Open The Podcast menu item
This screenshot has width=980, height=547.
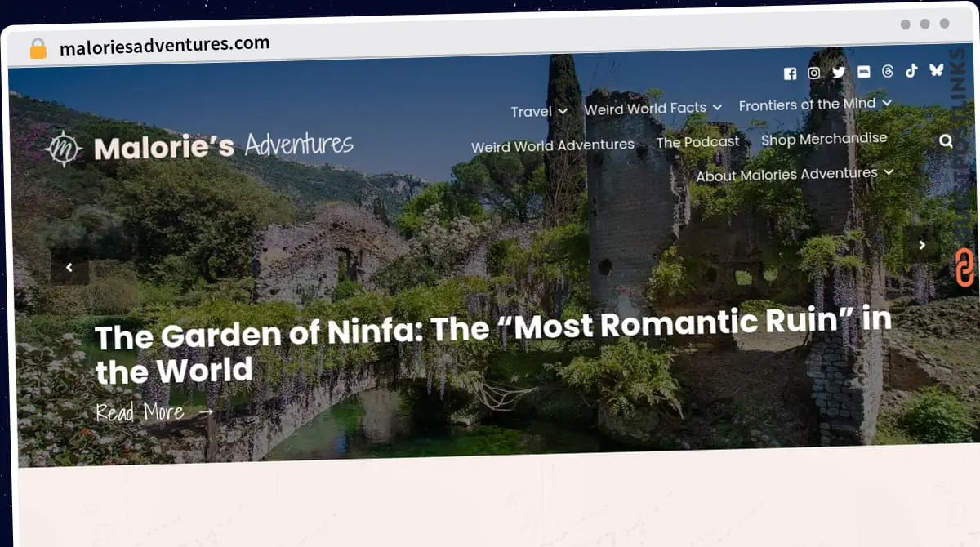click(697, 142)
